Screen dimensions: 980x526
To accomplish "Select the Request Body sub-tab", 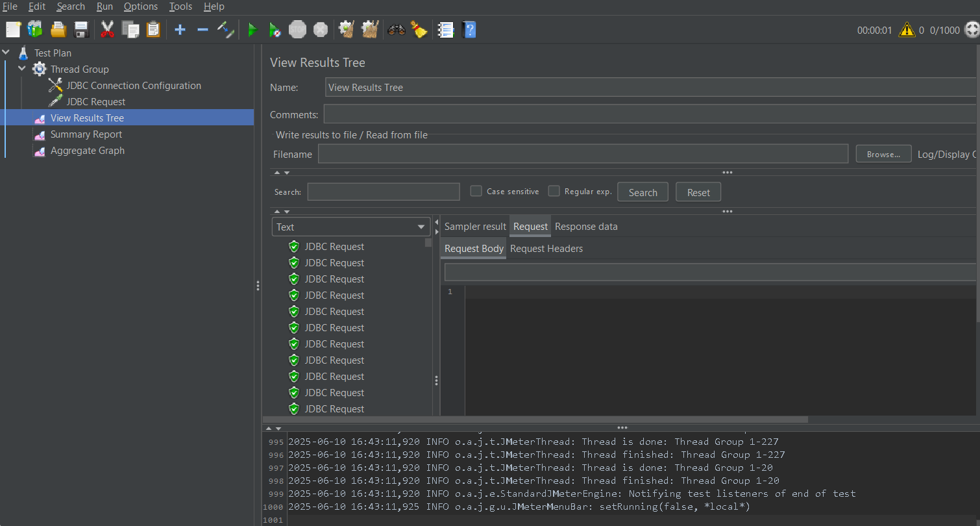I will click(474, 249).
